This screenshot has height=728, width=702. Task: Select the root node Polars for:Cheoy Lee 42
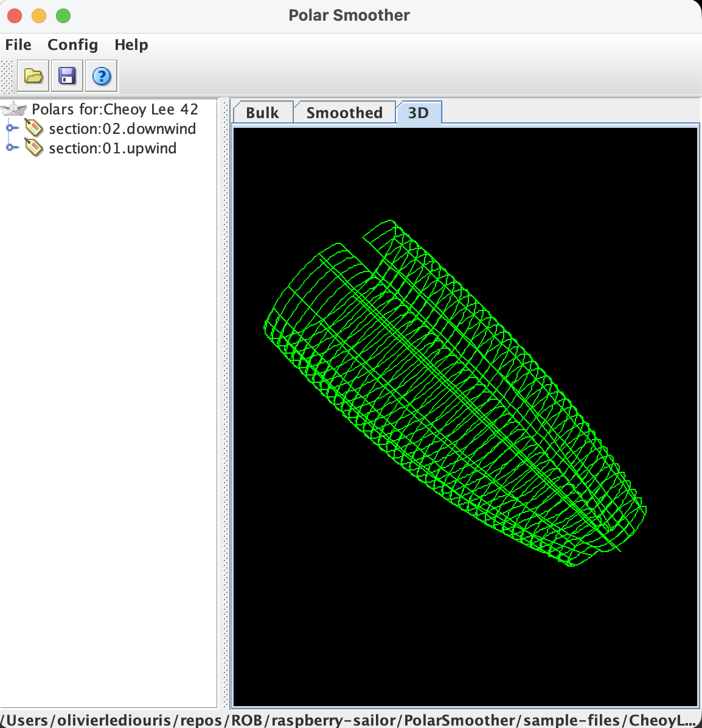115,110
